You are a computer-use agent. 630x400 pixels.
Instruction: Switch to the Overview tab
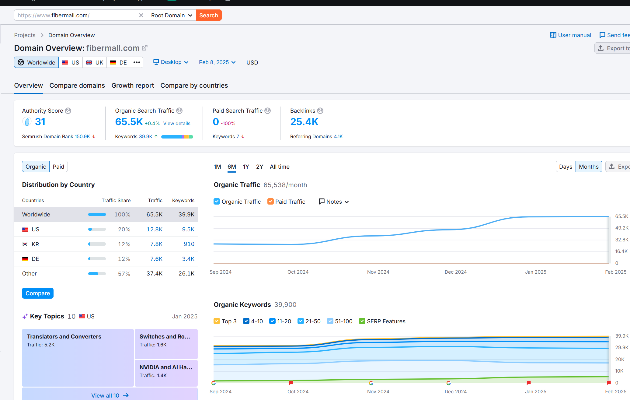click(x=28, y=86)
